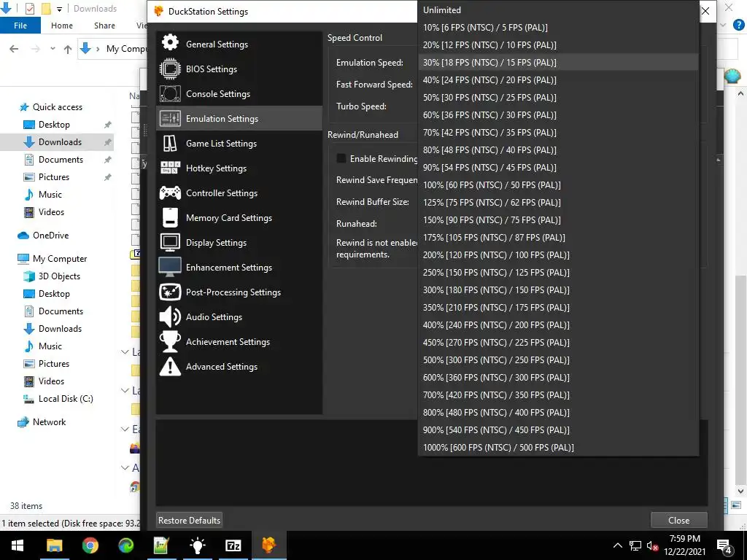The image size is (747, 560).
Task: Select OneDrive in Explorer sidebar
Action: [x=43, y=236]
